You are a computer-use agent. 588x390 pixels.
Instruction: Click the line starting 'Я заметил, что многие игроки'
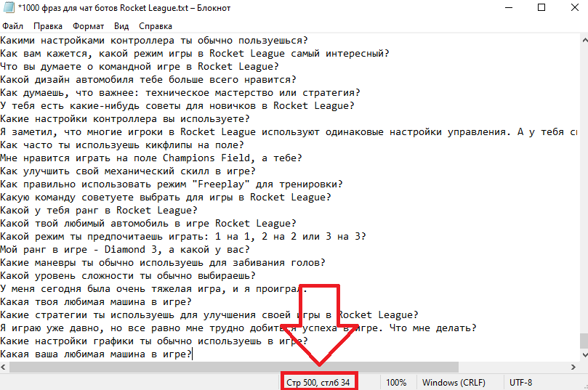(289, 132)
